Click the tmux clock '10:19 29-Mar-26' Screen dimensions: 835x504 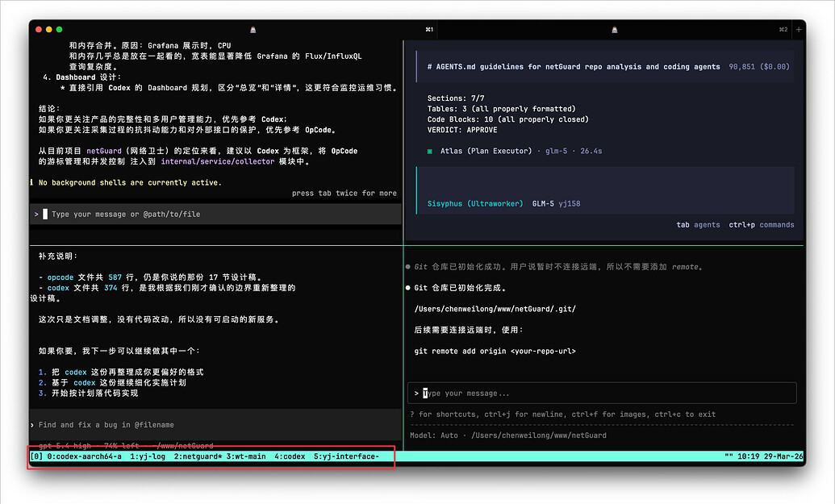770,456
